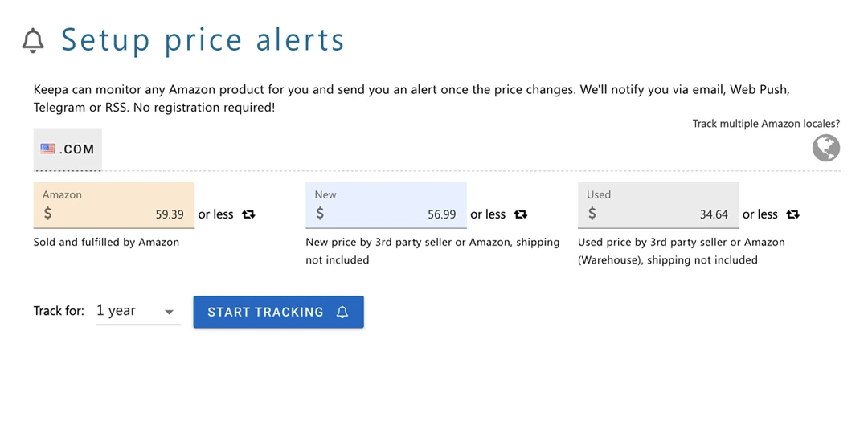Screen dimensions: 868x429
Task: Click the dollar sign in the Used field
Action: (592, 214)
